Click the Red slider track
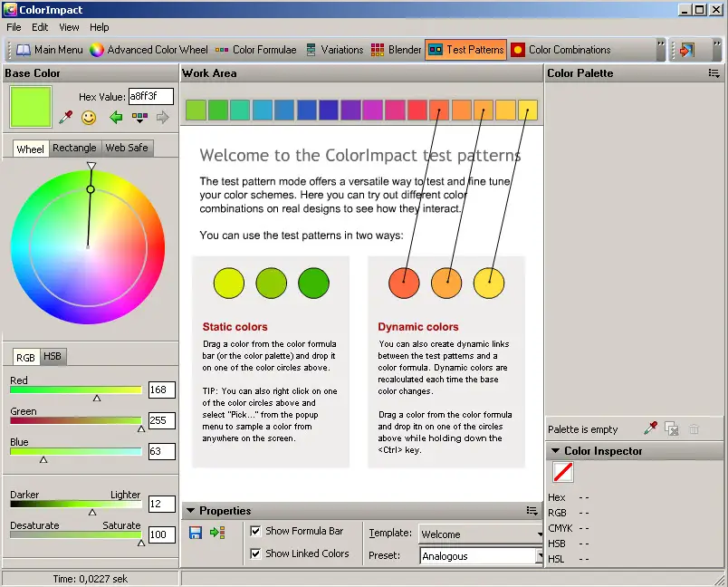 click(76, 390)
